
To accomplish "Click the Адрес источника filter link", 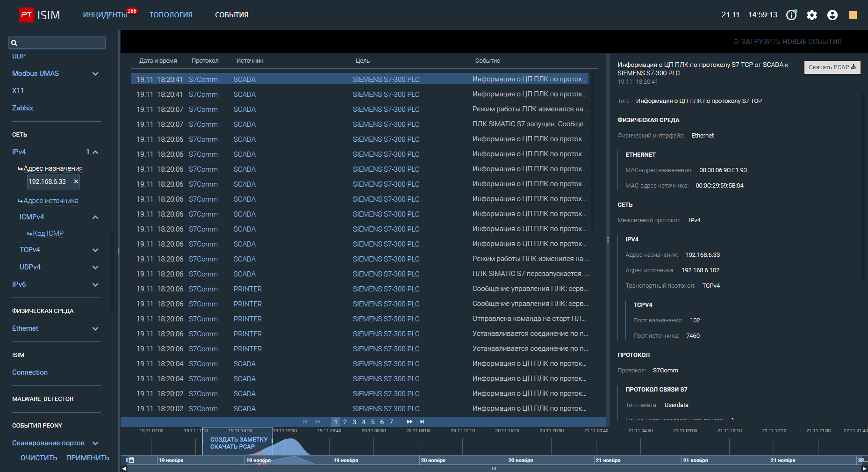I will pos(51,201).
